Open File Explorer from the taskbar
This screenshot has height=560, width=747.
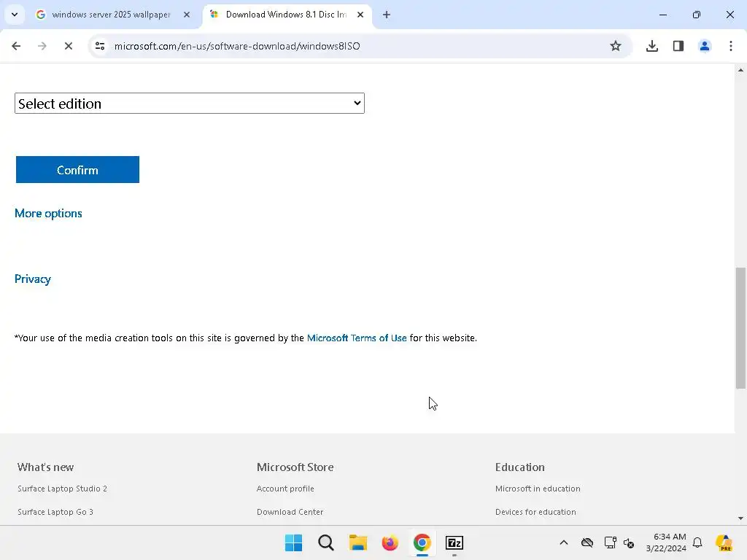click(x=357, y=542)
